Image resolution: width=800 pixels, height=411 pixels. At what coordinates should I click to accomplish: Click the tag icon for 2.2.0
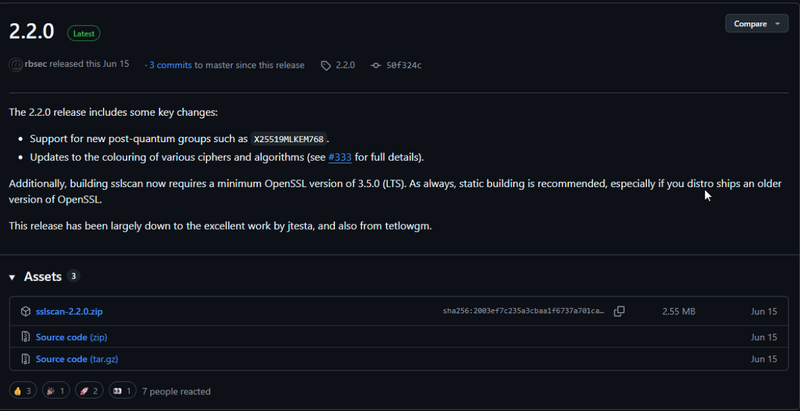tap(326, 65)
